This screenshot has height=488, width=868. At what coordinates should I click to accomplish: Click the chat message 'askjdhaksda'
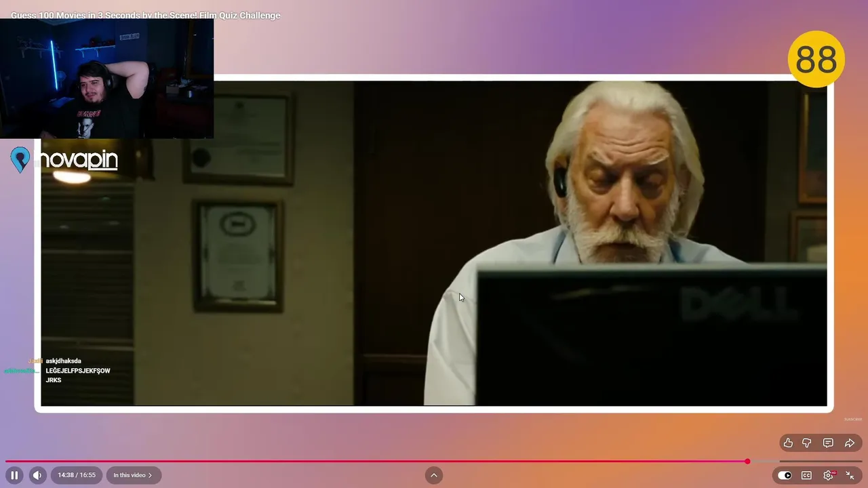pyautogui.click(x=63, y=361)
